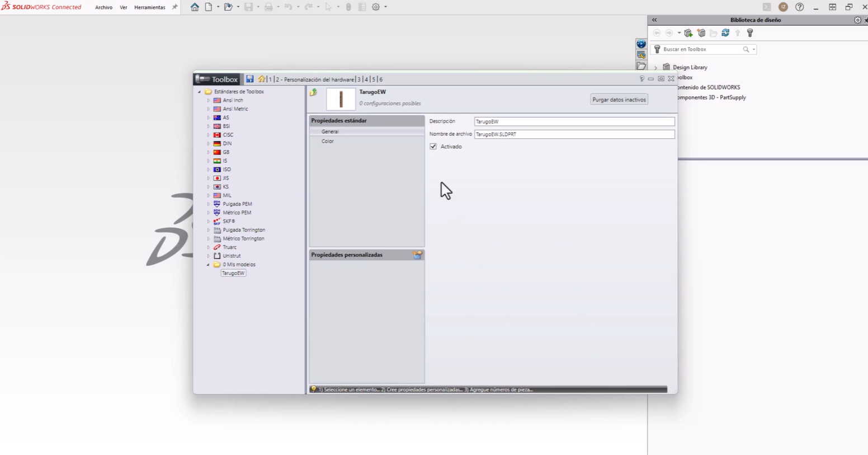Click the Save icon in Toolbox toolbar
This screenshot has height=455, width=868.
click(249, 79)
